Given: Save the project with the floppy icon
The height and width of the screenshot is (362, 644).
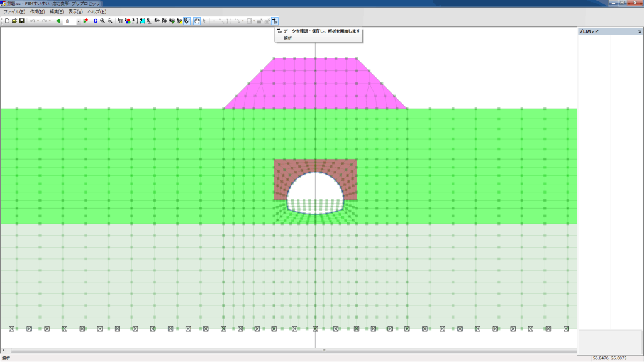Looking at the screenshot, I should click(22, 21).
